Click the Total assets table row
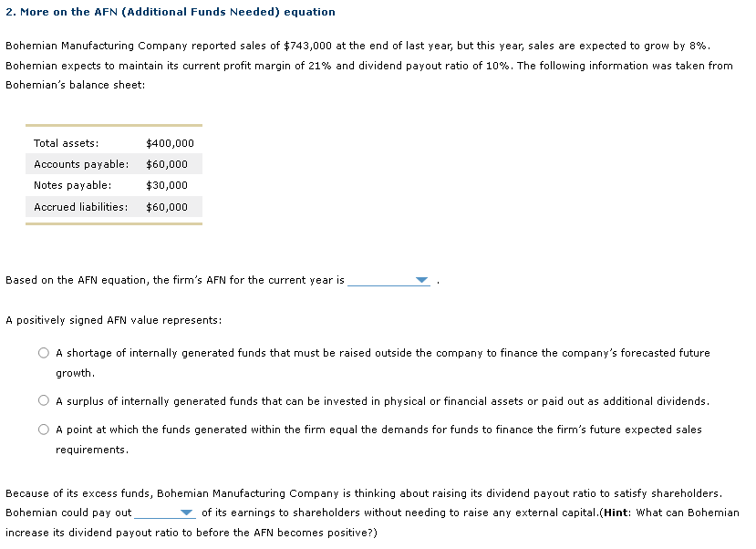The image size is (756, 549). (x=114, y=143)
